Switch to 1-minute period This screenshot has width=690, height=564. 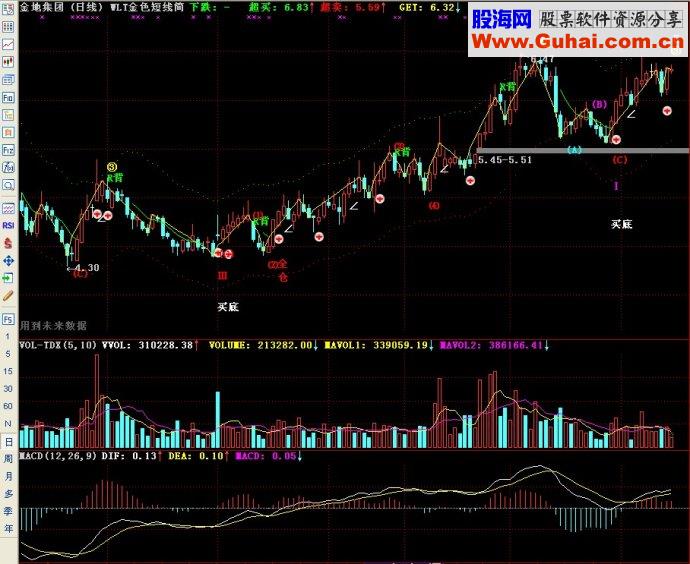click(x=7, y=337)
